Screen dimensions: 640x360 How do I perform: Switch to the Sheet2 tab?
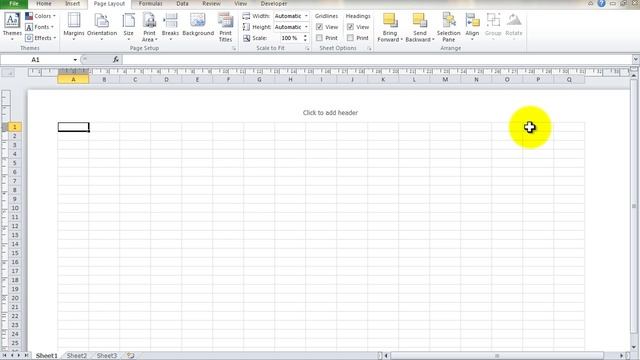pos(76,356)
